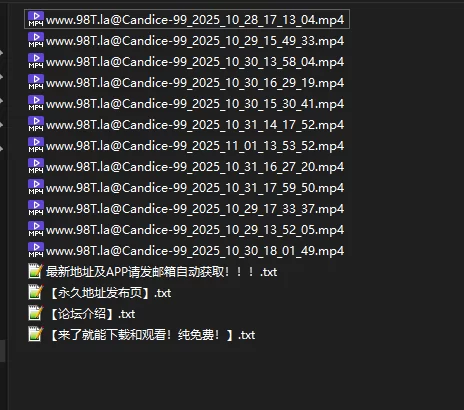The image size is (464, 410).
Task: Select file ending 10_29_13_52_05.mp4
Action: [195, 230]
